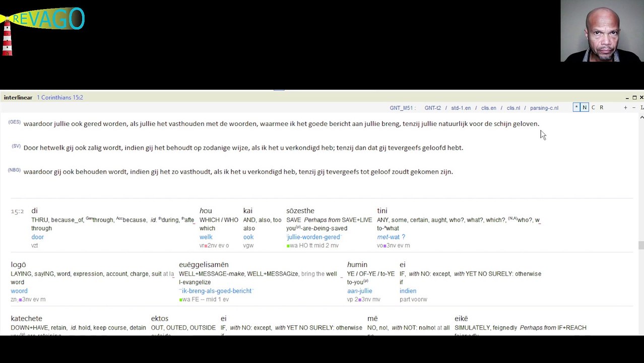The image size is (644, 363).
Task: Click the Dutch gloss 'jullie-worden-gered'
Action: [313, 237]
